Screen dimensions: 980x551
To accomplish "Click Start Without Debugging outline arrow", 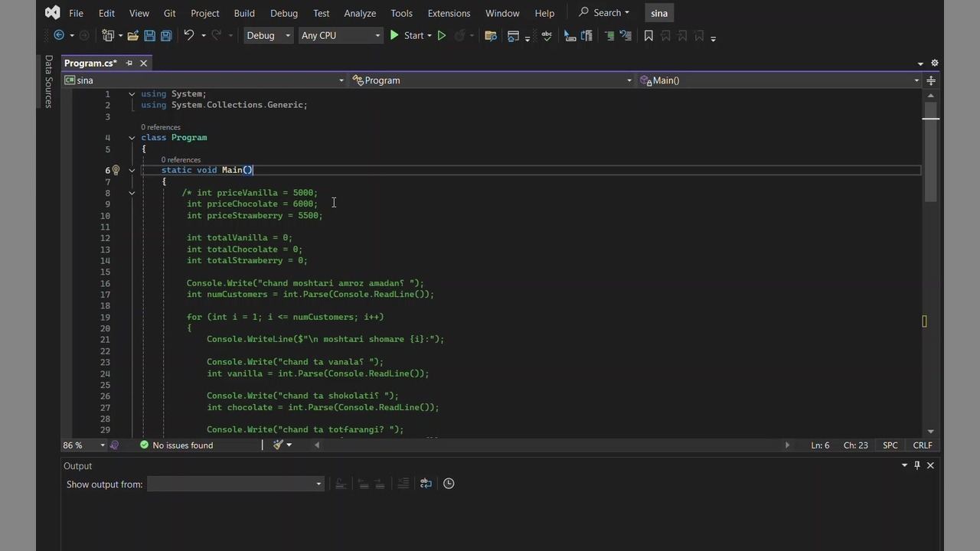I will (x=442, y=36).
